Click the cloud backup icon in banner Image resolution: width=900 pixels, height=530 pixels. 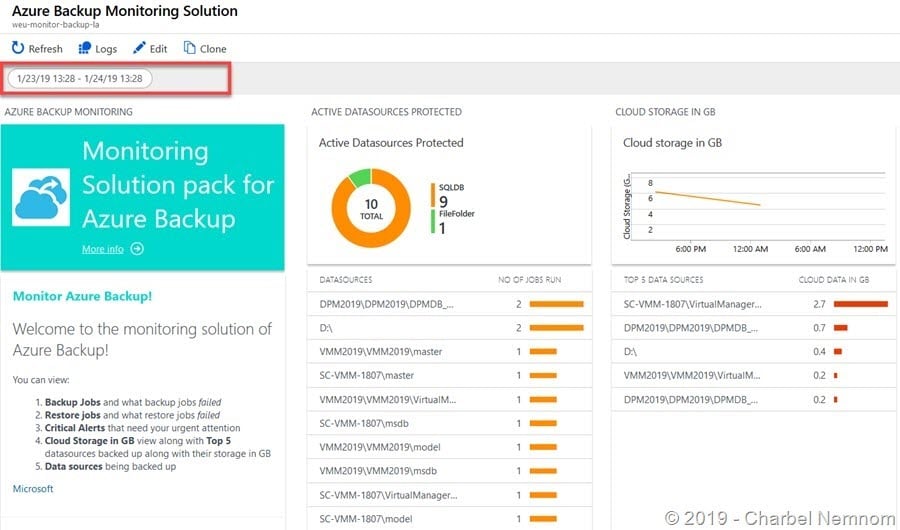click(41, 197)
